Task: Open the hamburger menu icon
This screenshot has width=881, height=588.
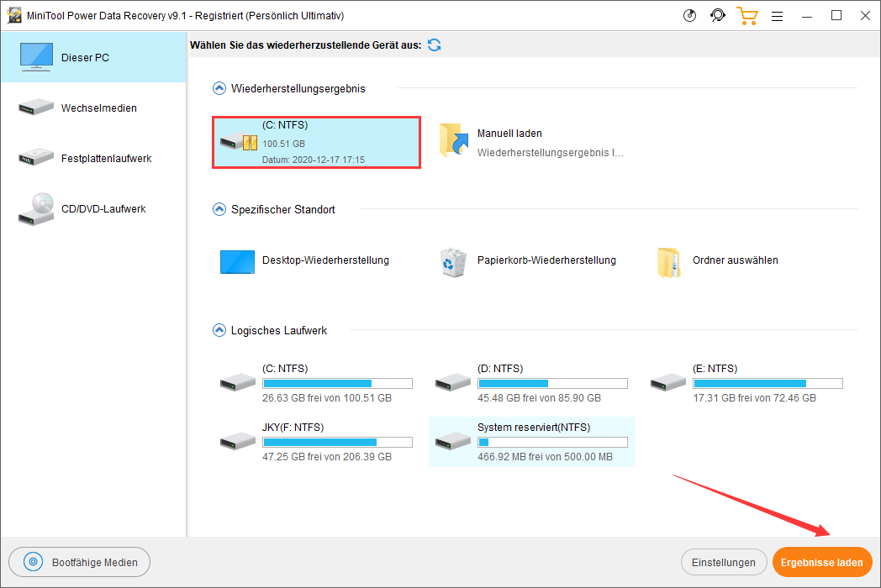Action: [777, 16]
